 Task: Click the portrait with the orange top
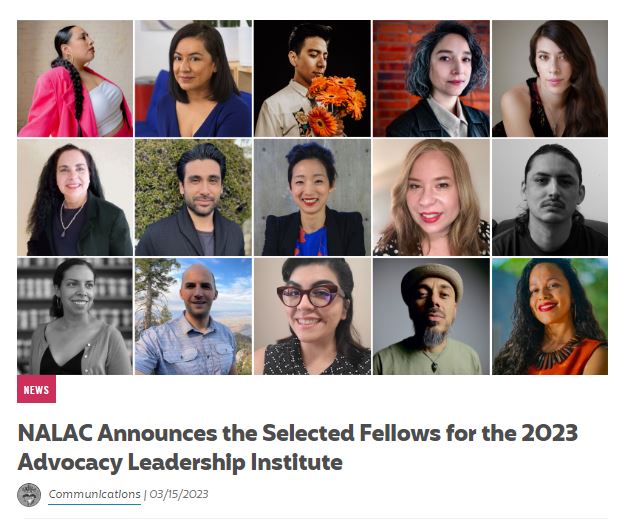pyautogui.click(x=549, y=316)
